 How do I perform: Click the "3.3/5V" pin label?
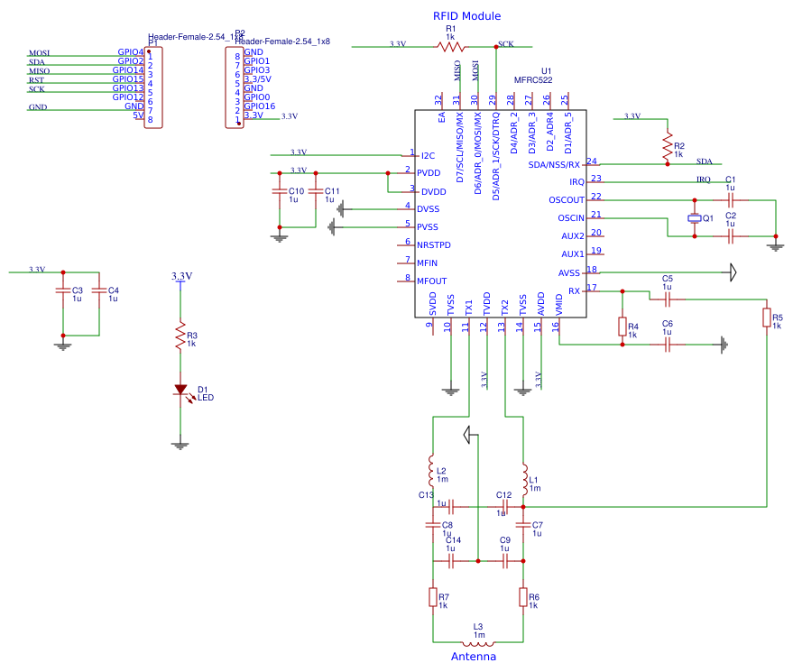(257, 78)
